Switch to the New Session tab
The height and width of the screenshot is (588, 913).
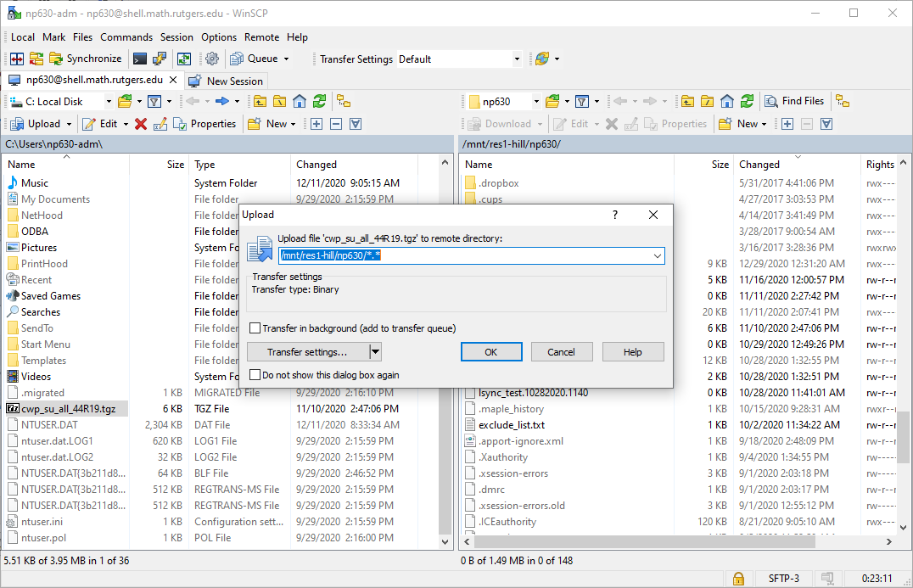(x=227, y=81)
